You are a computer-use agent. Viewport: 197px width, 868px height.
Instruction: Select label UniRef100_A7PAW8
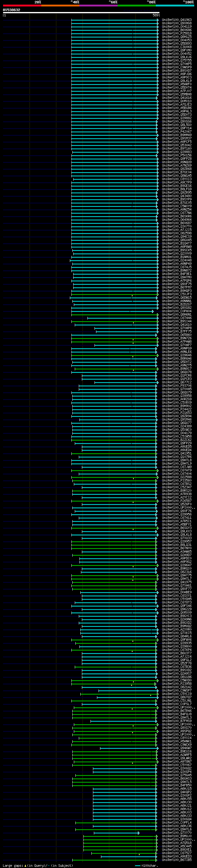tap(176, 342)
